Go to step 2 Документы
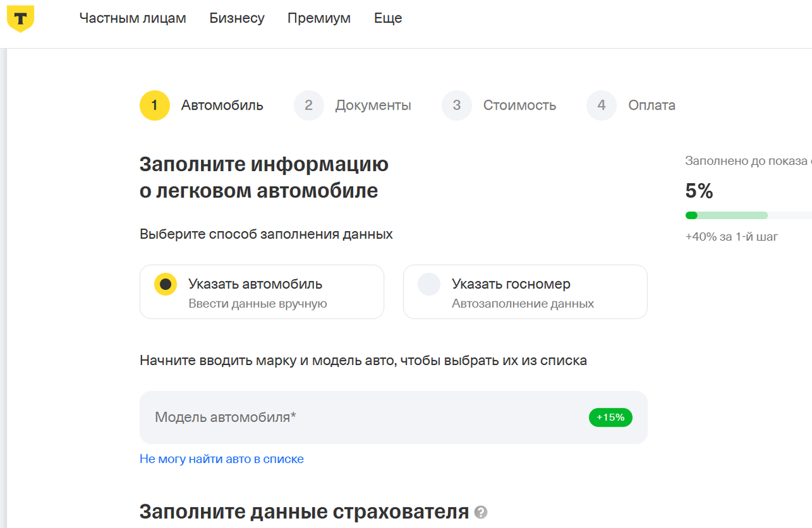Image resolution: width=812 pixels, height=528 pixels. click(x=353, y=105)
